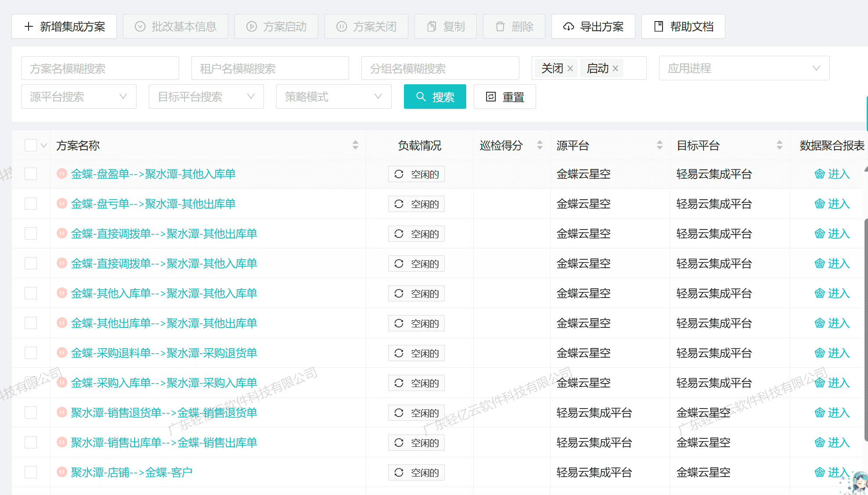Refresh load status for 金蝶-盘盈单 row
Image resolution: width=868 pixels, height=495 pixels.
[x=416, y=174]
